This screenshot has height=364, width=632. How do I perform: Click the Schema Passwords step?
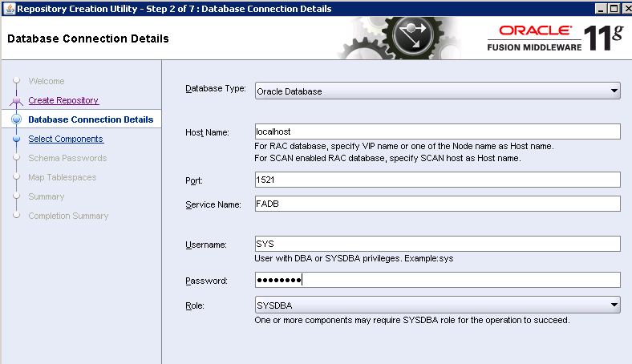67,158
